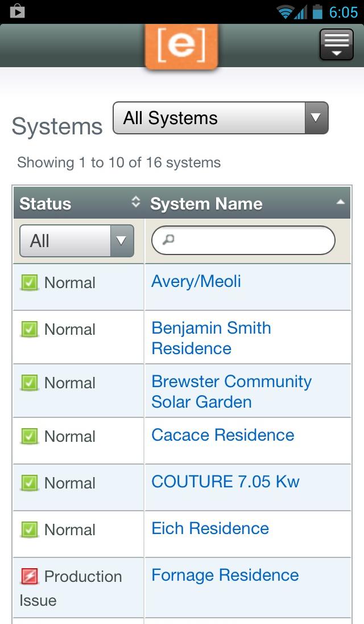Sort the table by Status column
Viewport: 364px width, 624px height.
tap(135, 202)
